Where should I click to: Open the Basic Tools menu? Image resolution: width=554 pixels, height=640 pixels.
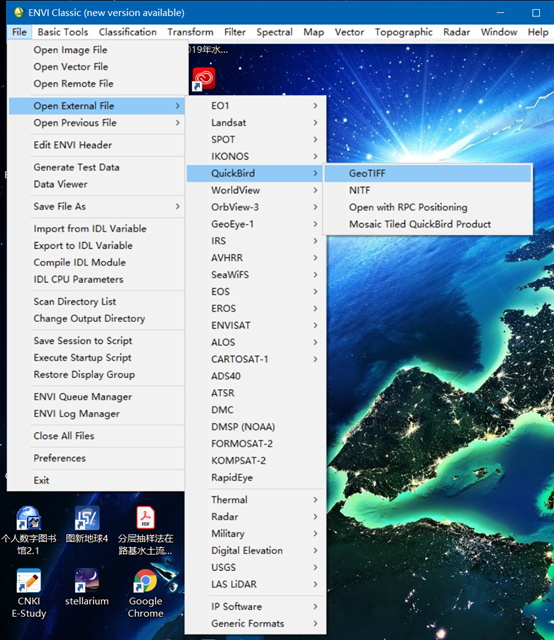pos(62,32)
